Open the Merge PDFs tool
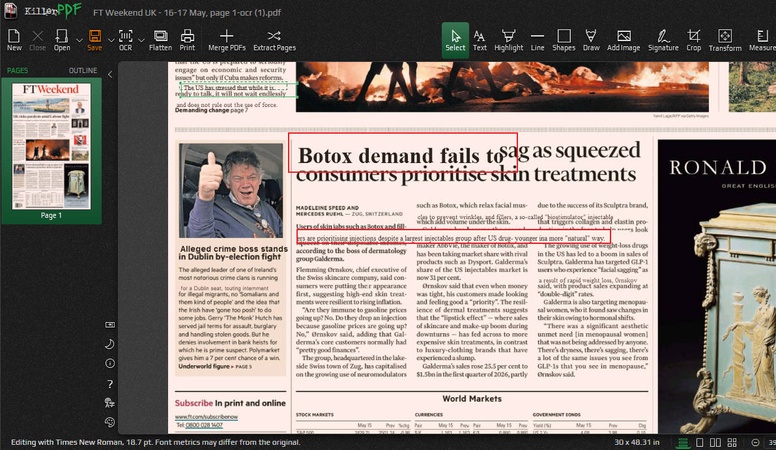776x450 pixels. [x=227, y=40]
